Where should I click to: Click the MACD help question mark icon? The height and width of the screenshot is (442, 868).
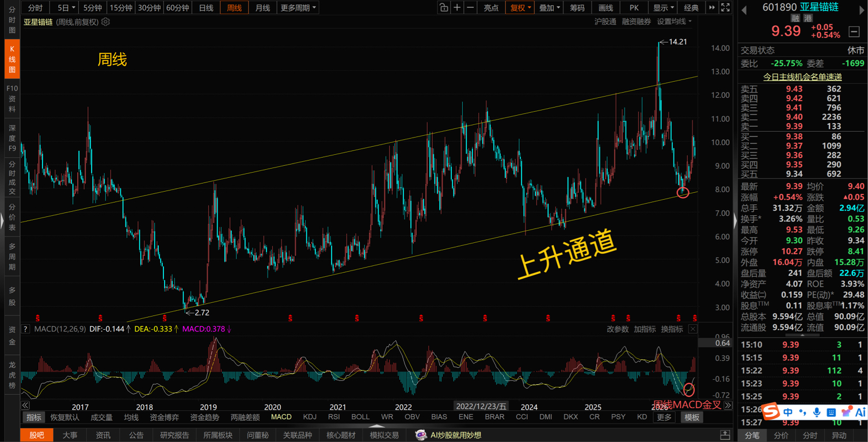[x=25, y=329]
